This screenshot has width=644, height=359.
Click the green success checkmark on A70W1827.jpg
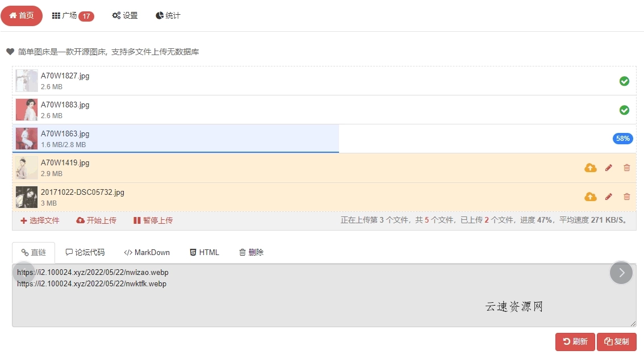click(624, 81)
